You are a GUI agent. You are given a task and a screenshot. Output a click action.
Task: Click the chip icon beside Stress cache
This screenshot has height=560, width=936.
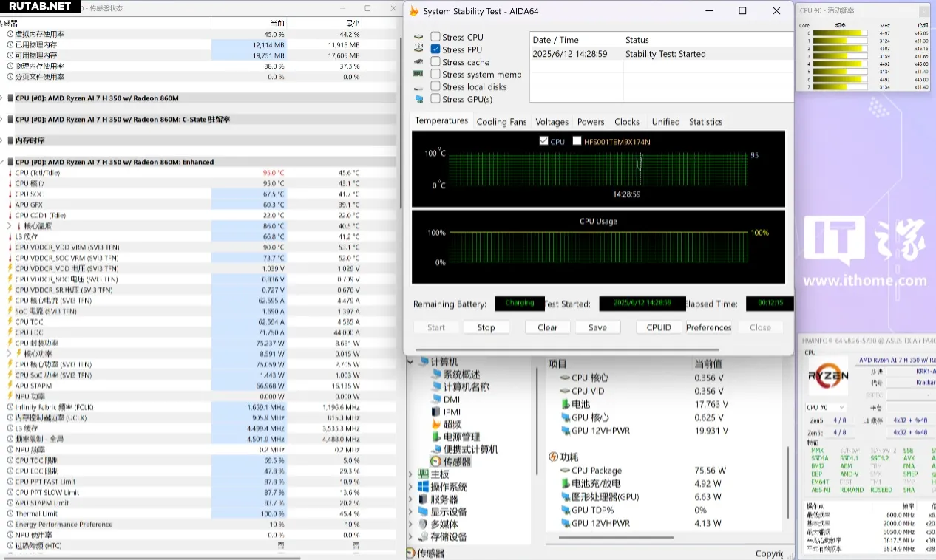tap(418, 62)
